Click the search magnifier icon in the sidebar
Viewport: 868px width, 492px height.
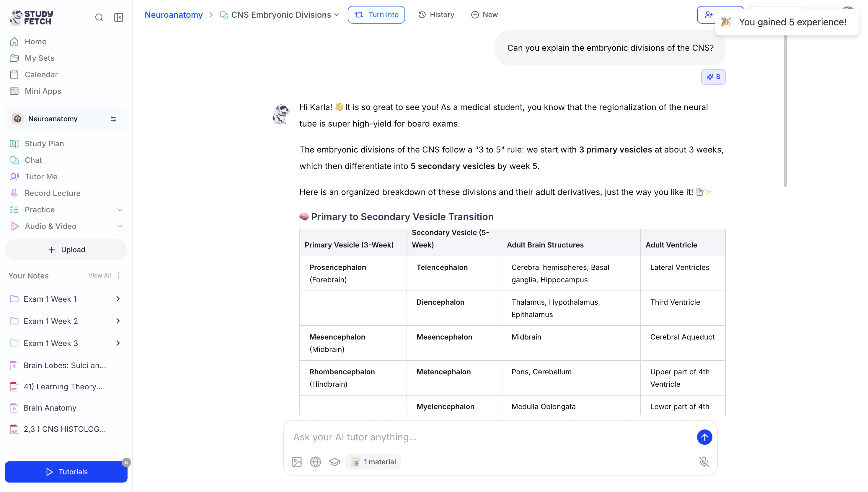click(x=99, y=18)
